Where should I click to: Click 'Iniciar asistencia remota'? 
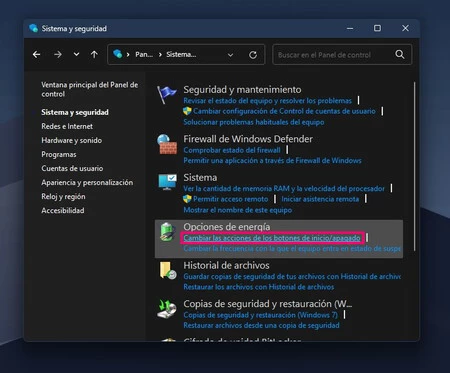(x=320, y=199)
